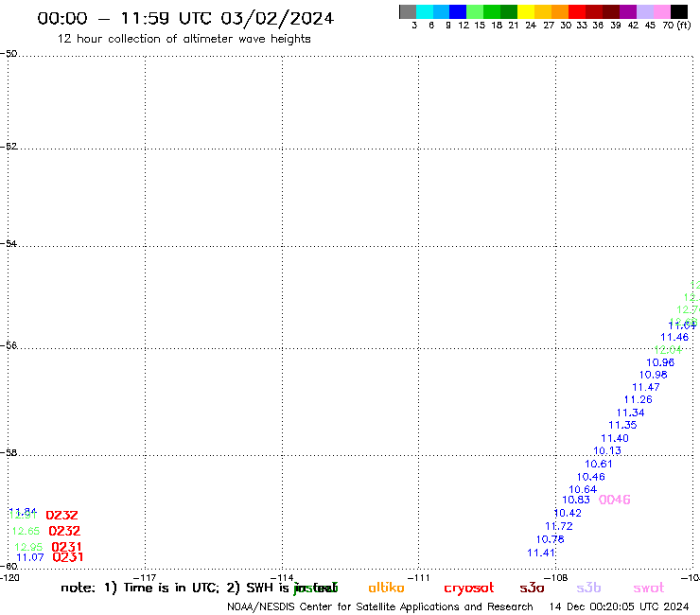The image size is (700, 615).
Task: Click the green wave height value 12.95
Action: [28, 547]
